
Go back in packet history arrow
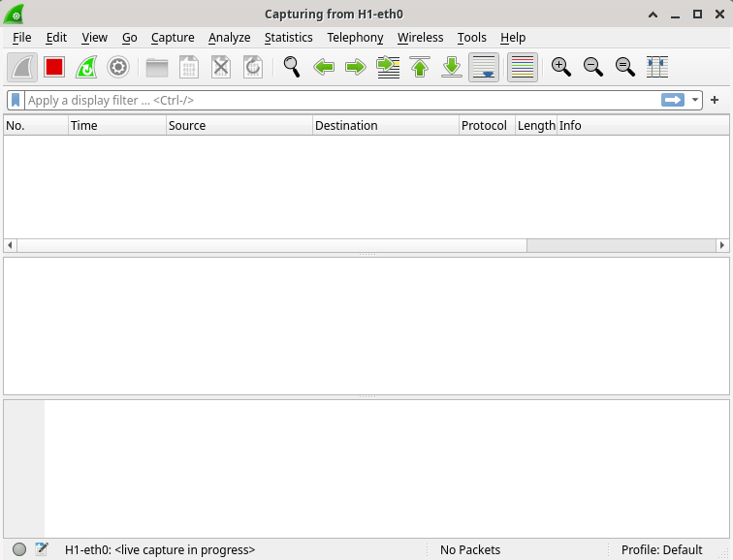(324, 67)
